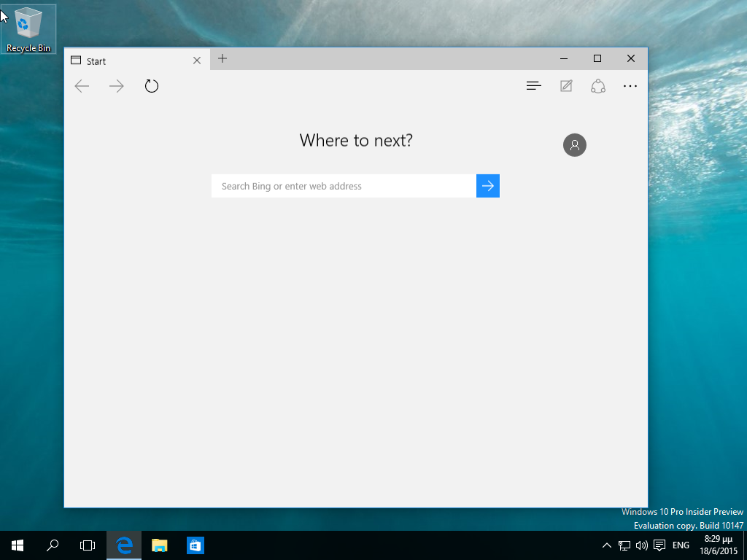Maximize the Edge window
The width and height of the screenshot is (747, 560).
597,58
